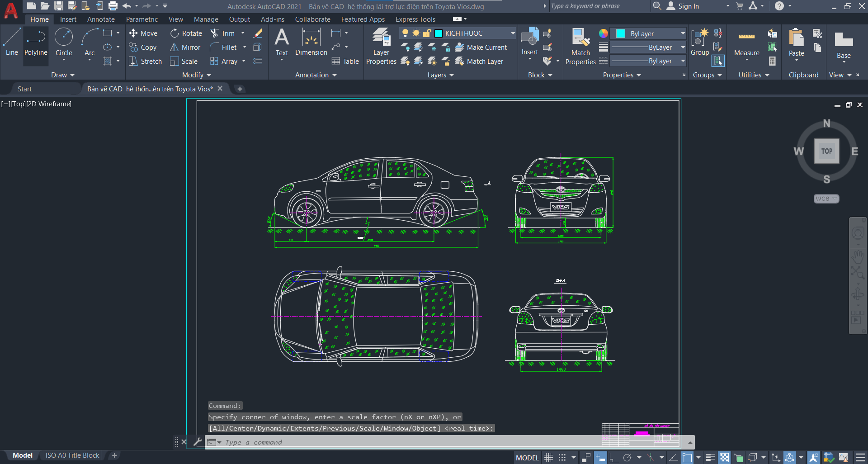Toggle 2D object snap in status bar
868x464 pixels.
coord(687,458)
